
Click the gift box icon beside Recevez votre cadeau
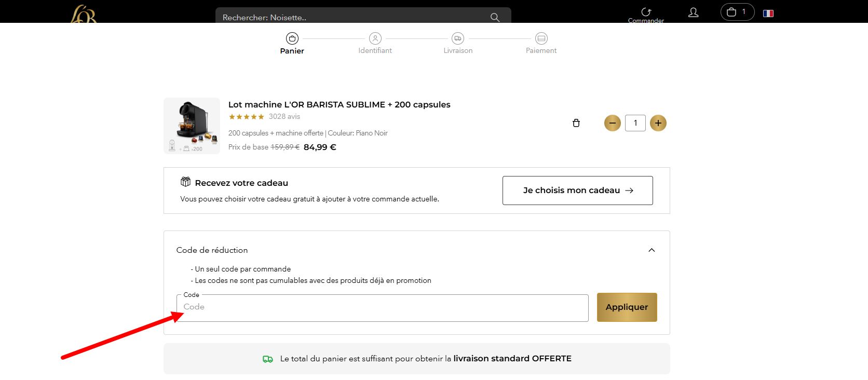[x=185, y=182]
